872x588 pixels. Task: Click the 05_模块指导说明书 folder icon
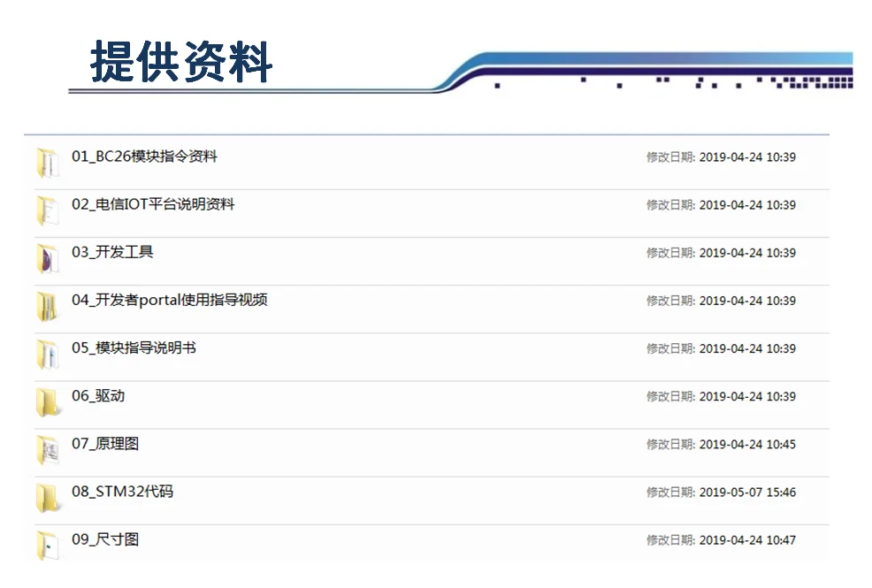tap(48, 354)
